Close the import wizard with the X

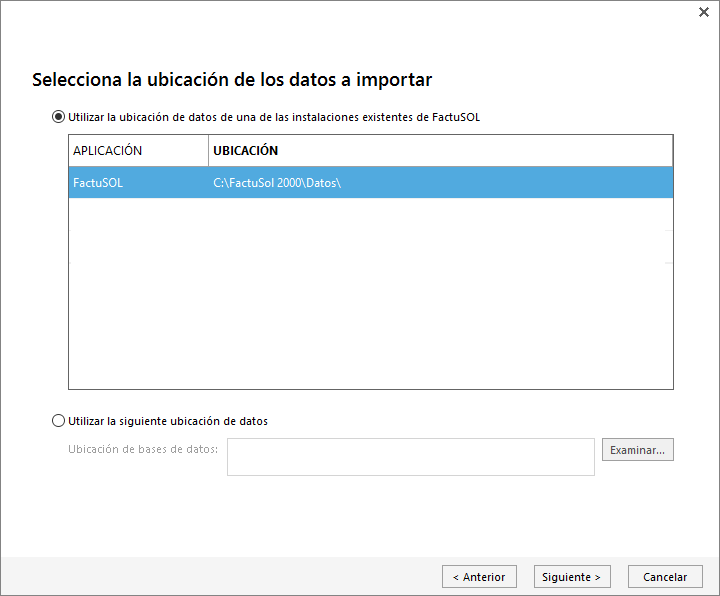pos(703,12)
